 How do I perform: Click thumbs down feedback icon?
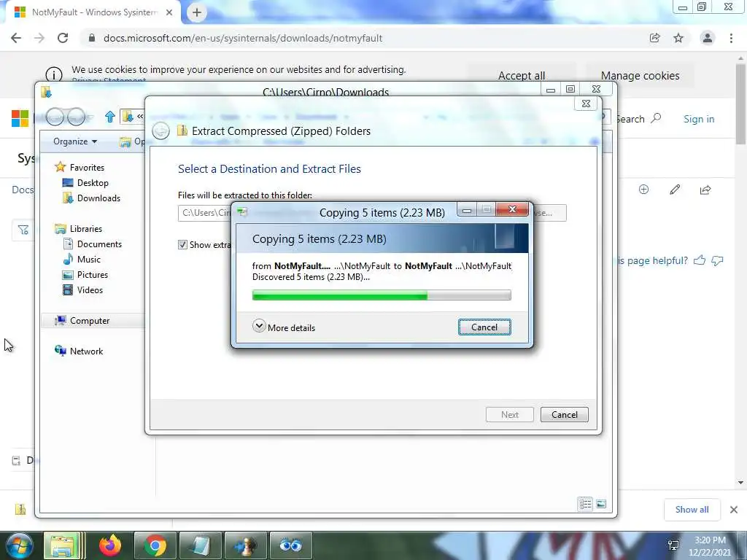[717, 260]
